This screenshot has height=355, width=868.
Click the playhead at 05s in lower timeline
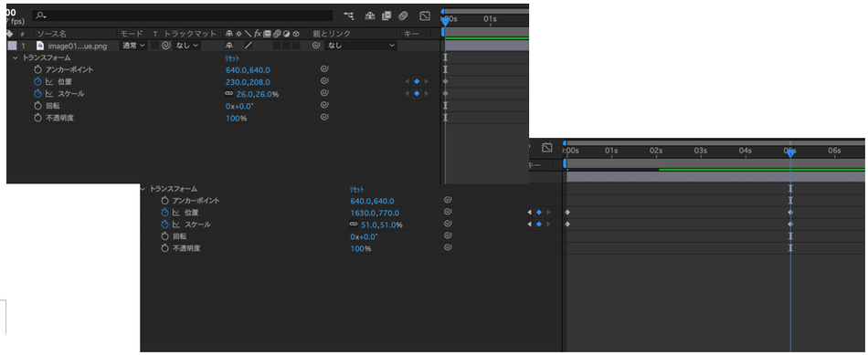tap(790, 153)
